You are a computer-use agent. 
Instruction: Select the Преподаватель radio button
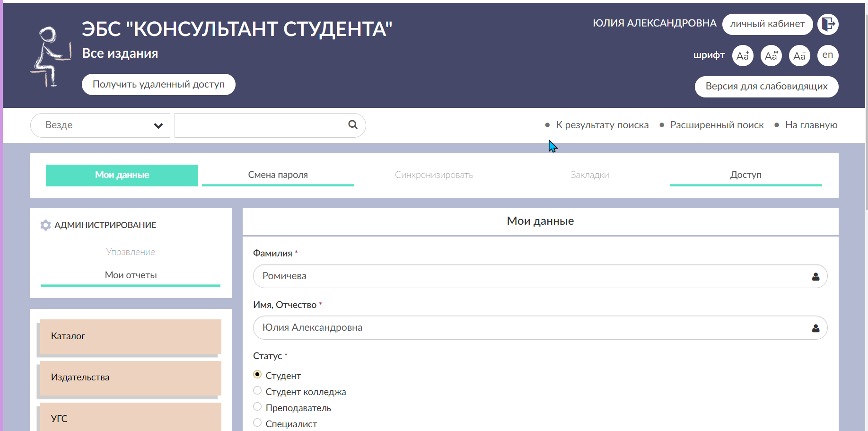pyautogui.click(x=257, y=406)
